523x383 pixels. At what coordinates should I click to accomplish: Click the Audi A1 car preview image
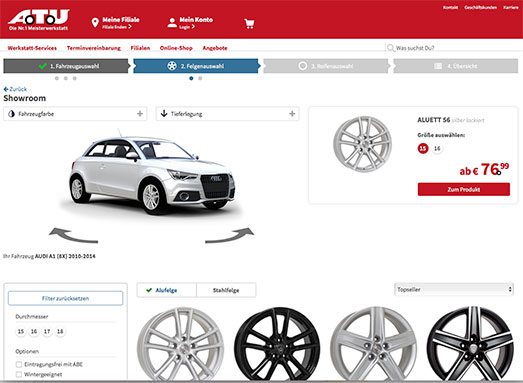pyautogui.click(x=152, y=172)
